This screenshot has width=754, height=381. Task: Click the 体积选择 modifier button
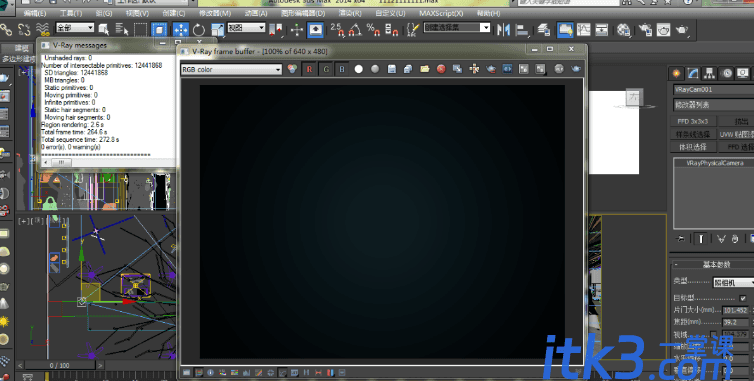pyautogui.click(x=693, y=147)
